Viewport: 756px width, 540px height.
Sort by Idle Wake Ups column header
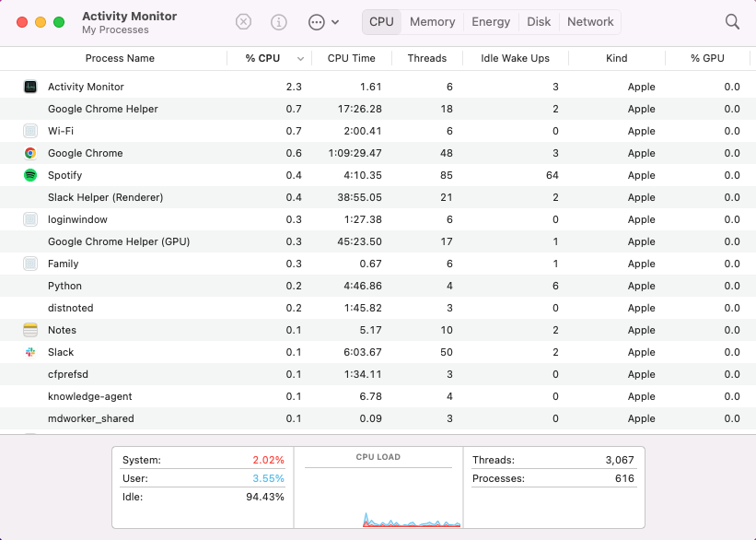pos(515,58)
